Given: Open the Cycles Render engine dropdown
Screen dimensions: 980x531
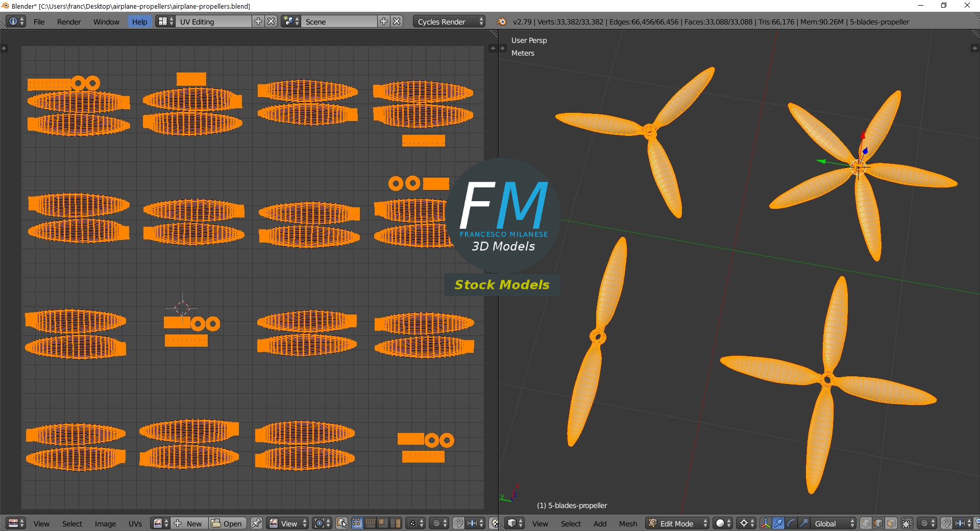Looking at the screenshot, I should [449, 21].
